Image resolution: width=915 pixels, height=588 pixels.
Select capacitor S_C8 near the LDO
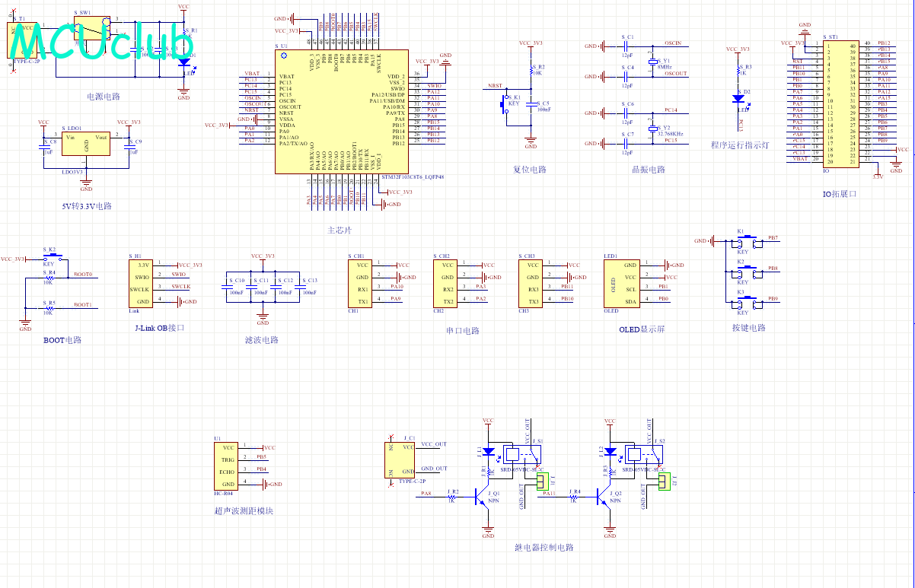point(43,146)
